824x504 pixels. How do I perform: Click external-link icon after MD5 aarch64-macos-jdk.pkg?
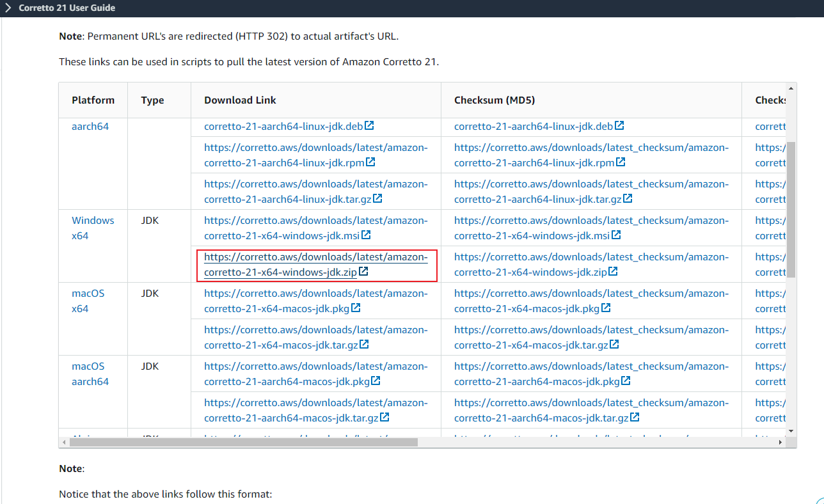point(626,381)
